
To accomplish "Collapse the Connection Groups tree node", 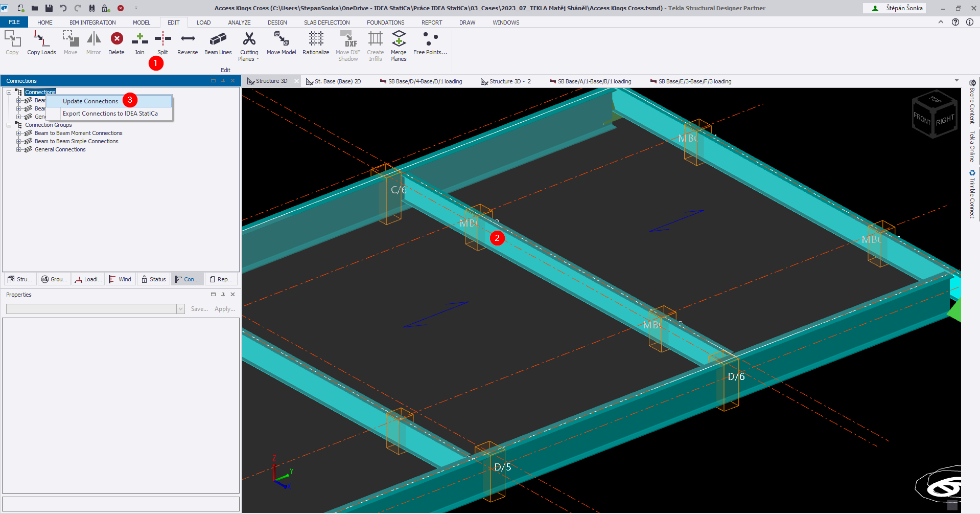I will click(9, 125).
